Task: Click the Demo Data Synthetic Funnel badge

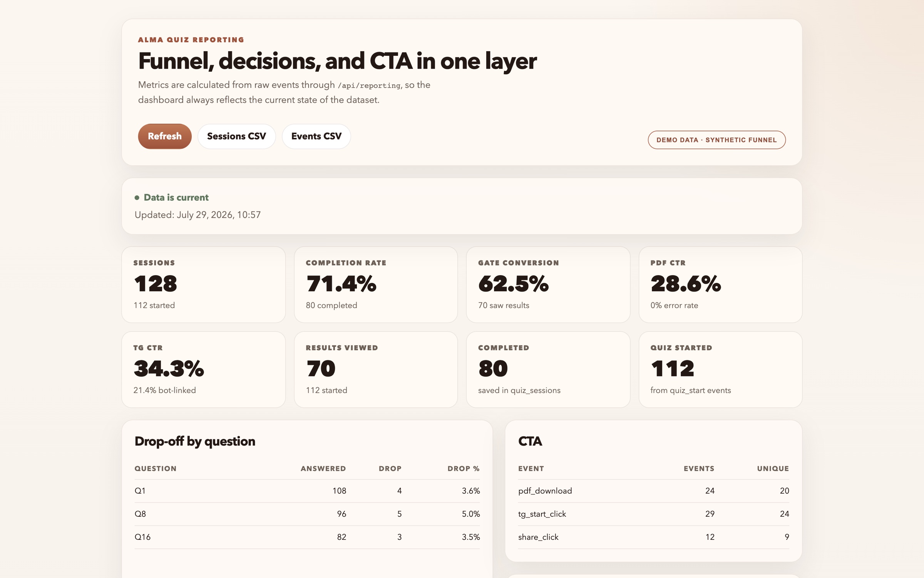Action: tap(716, 140)
